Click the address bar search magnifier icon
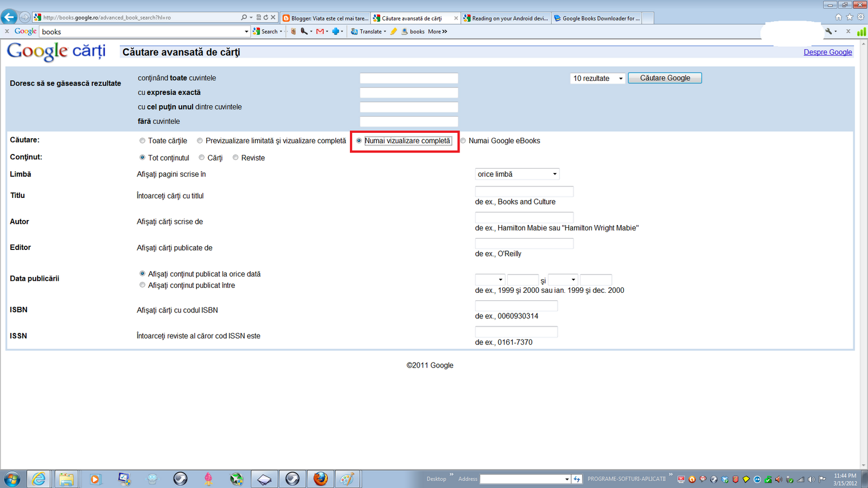The width and height of the screenshot is (868, 488). [244, 17]
